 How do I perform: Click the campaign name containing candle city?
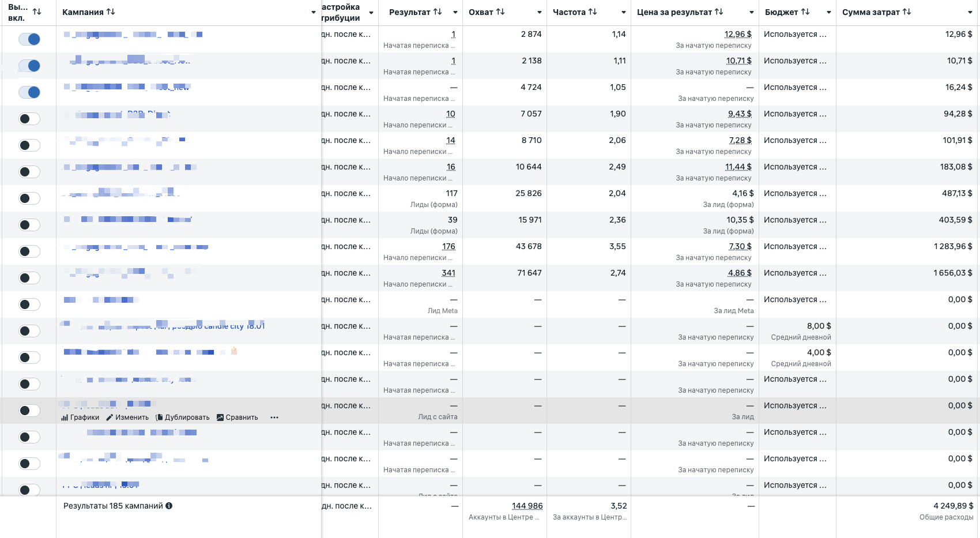point(219,326)
